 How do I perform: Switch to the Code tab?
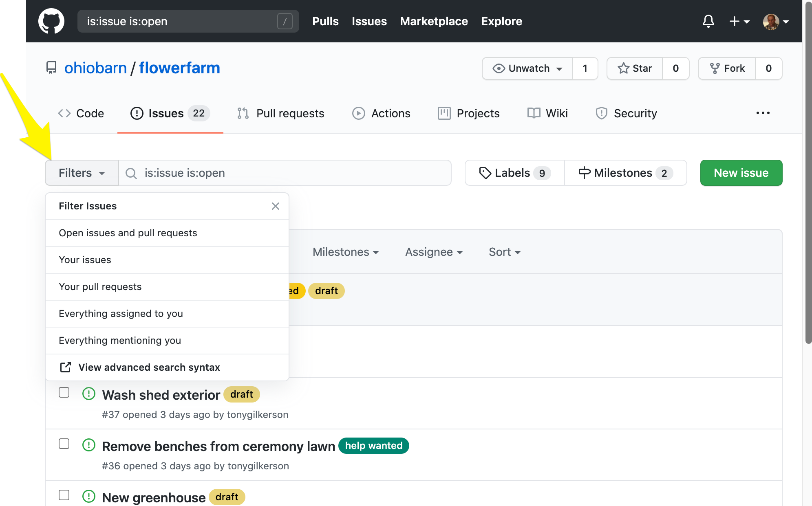(81, 113)
